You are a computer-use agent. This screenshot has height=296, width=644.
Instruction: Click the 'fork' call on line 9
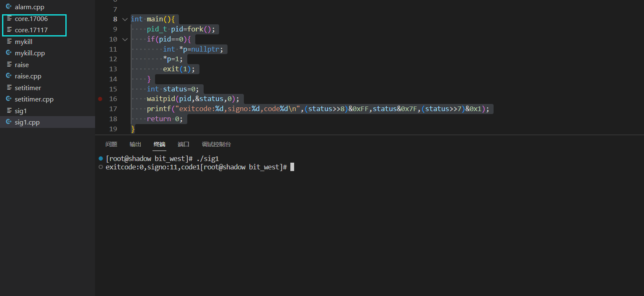click(x=196, y=29)
